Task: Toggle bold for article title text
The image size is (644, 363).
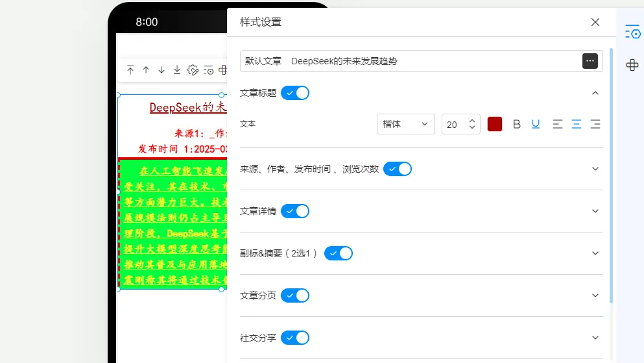Action: 517,124
